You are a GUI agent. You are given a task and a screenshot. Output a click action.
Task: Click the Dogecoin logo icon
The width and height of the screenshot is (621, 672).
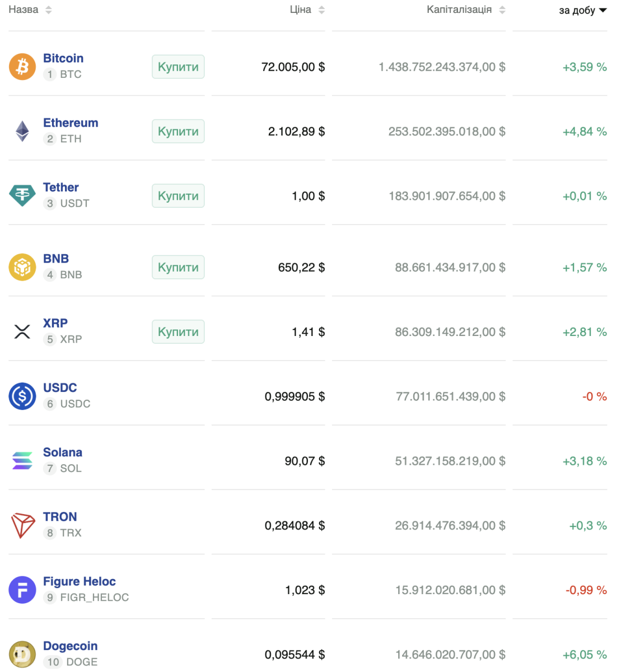(x=22, y=654)
